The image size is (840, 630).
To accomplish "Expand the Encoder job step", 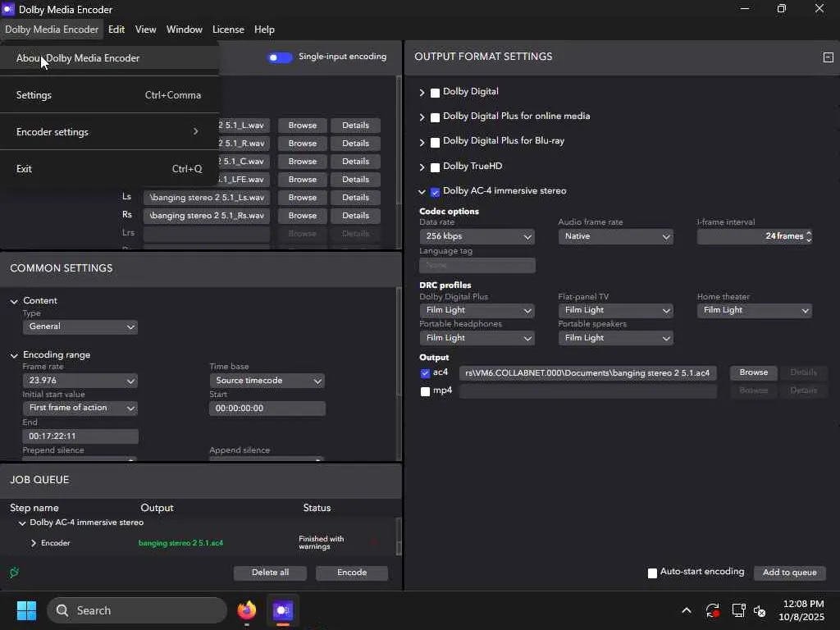I will (x=33, y=543).
